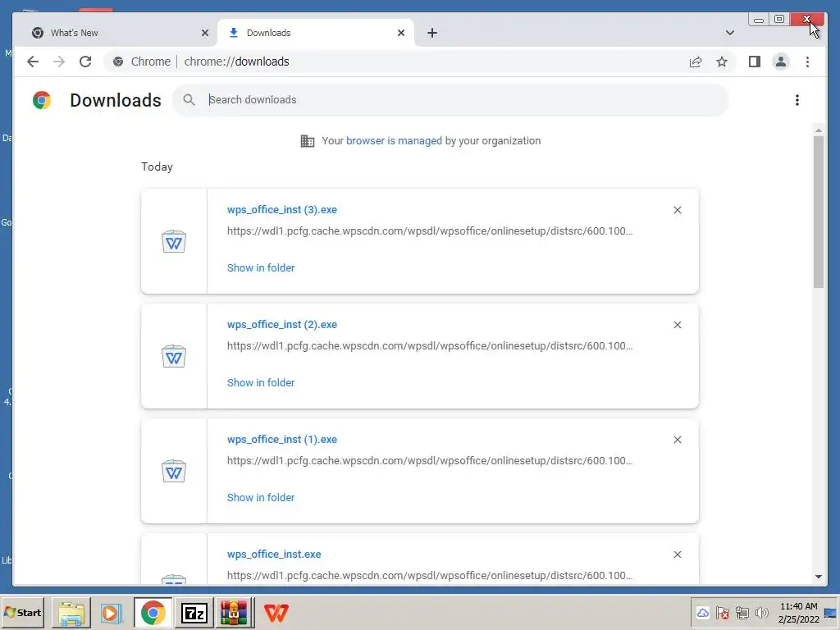Image resolution: width=840 pixels, height=630 pixels.
Task: Click the WPS icon of wps_office_inst (2).exe
Action: point(174,356)
